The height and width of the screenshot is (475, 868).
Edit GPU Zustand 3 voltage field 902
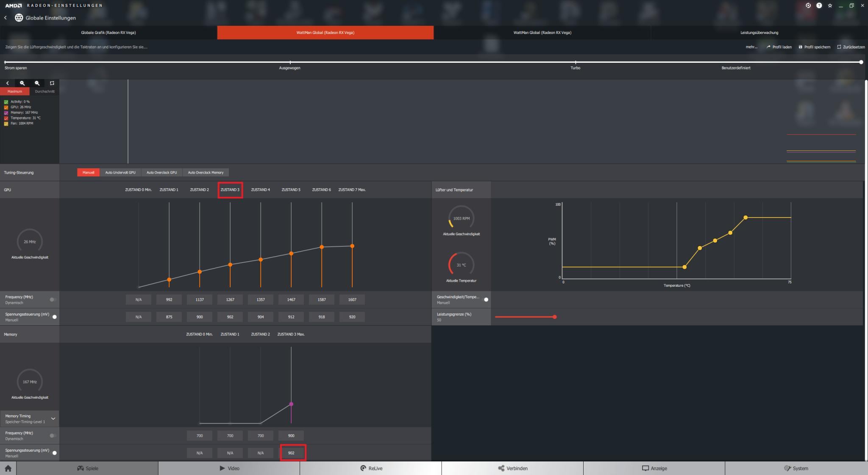pyautogui.click(x=230, y=317)
